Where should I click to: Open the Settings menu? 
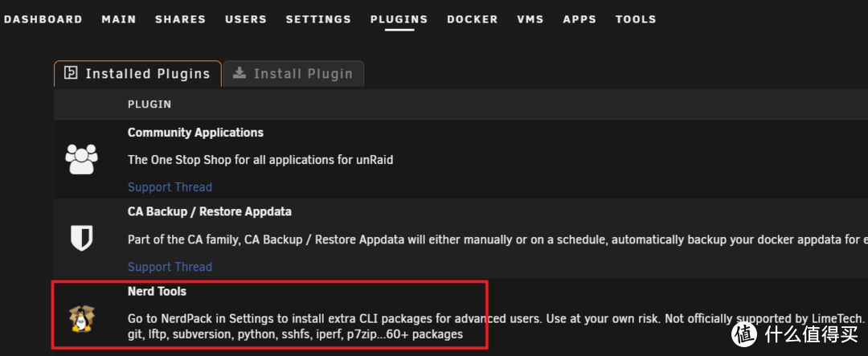tap(318, 19)
